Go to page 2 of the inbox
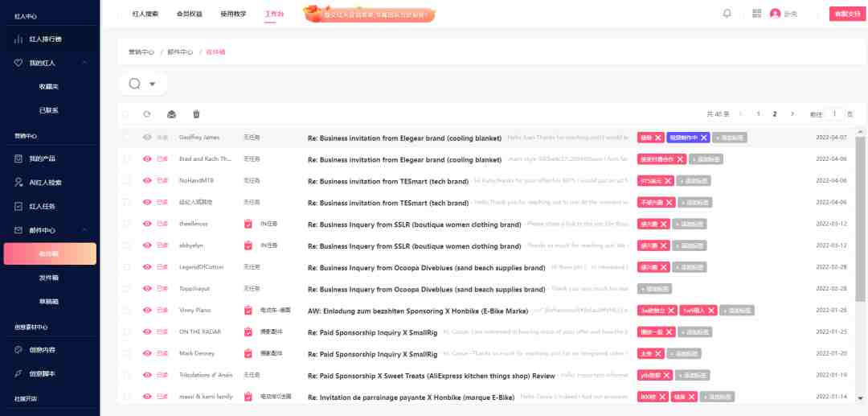Viewport: 868px width, 416px height. pos(775,114)
